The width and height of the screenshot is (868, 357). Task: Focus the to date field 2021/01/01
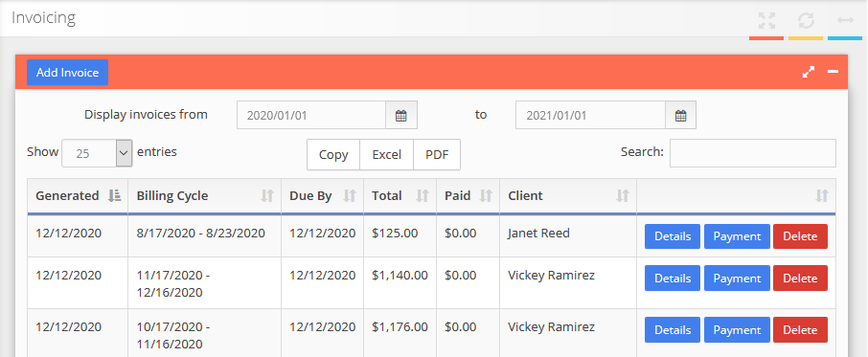[x=591, y=116]
